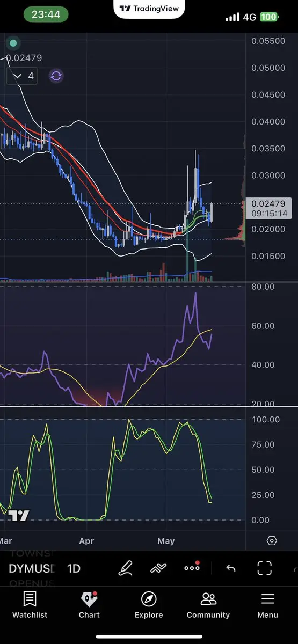Tap the TradingView logo on chart
The height and width of the screenshot is (644, 298).
point(19,516)
